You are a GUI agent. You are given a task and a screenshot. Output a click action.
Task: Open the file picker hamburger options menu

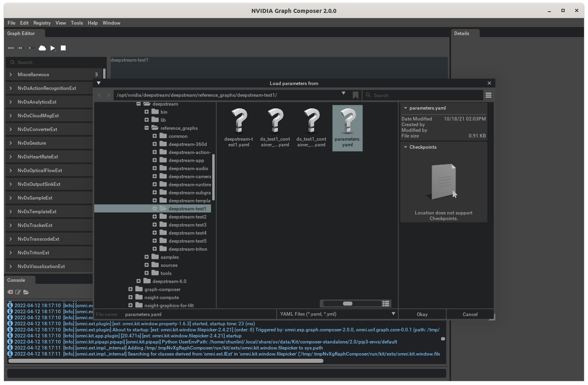(489, 95)
